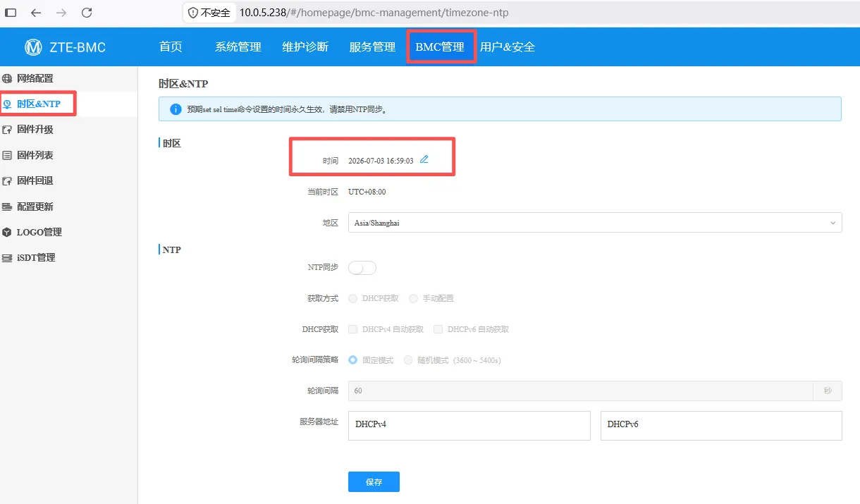Click the NTP section heading
Screen dimensions: 860x504
point(172,250)
